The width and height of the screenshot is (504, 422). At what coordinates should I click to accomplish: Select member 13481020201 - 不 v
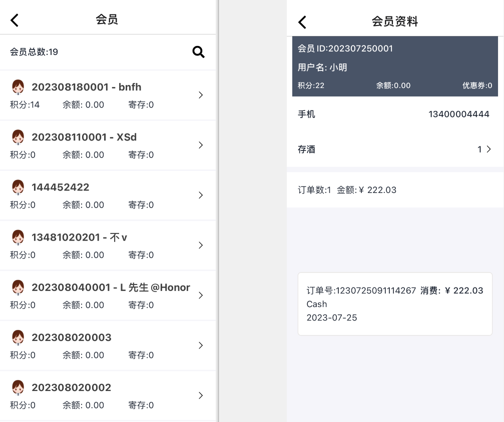[x=108, y=245]
